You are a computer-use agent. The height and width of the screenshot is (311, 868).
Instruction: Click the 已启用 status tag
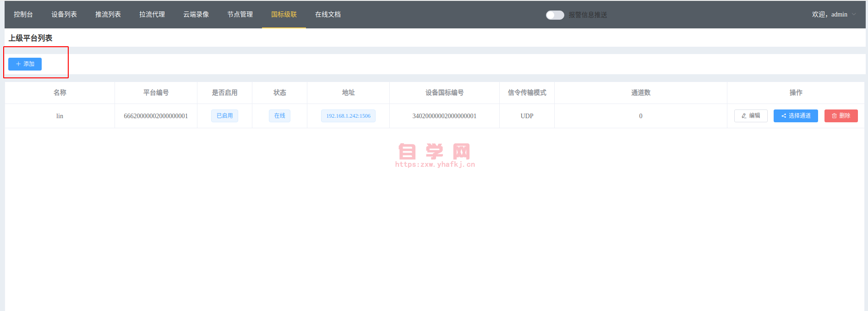[x=224, y=116]
